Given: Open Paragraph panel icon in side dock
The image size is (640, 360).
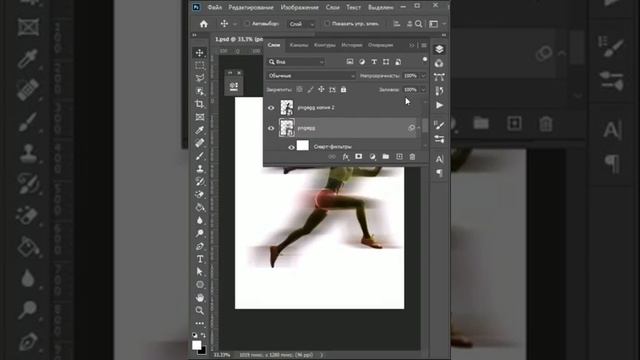Looking at the screenshot, I should [439, 173].
